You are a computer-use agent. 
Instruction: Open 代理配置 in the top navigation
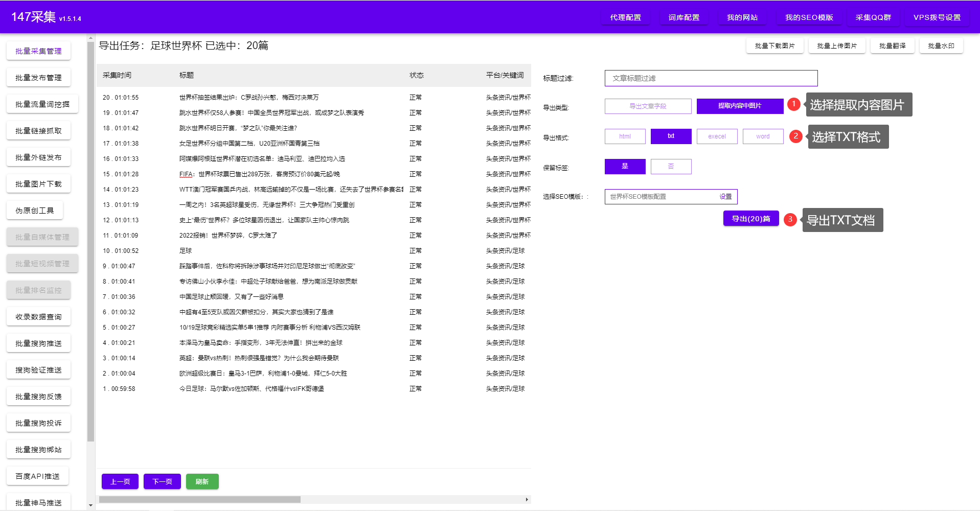625,17
